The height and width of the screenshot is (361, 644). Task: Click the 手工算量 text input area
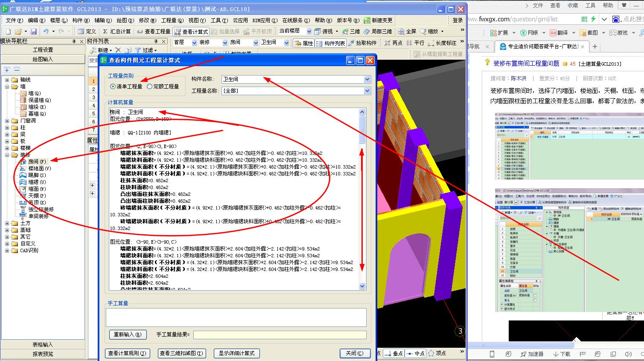click(236, 317)
